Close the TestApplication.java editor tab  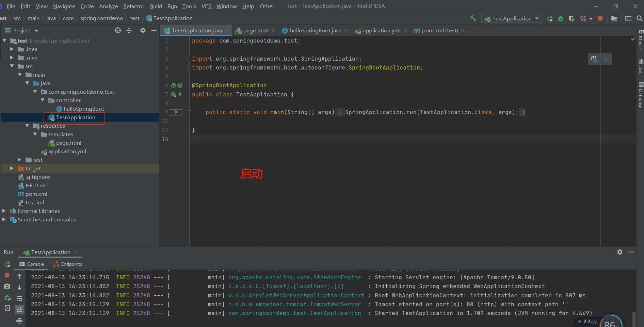pos(227,30)
